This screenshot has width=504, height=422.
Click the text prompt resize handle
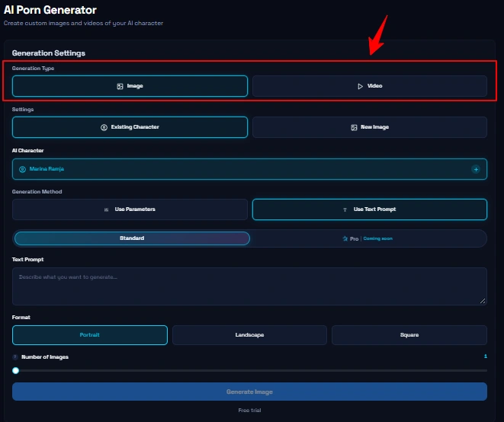(x=483, y=301)
